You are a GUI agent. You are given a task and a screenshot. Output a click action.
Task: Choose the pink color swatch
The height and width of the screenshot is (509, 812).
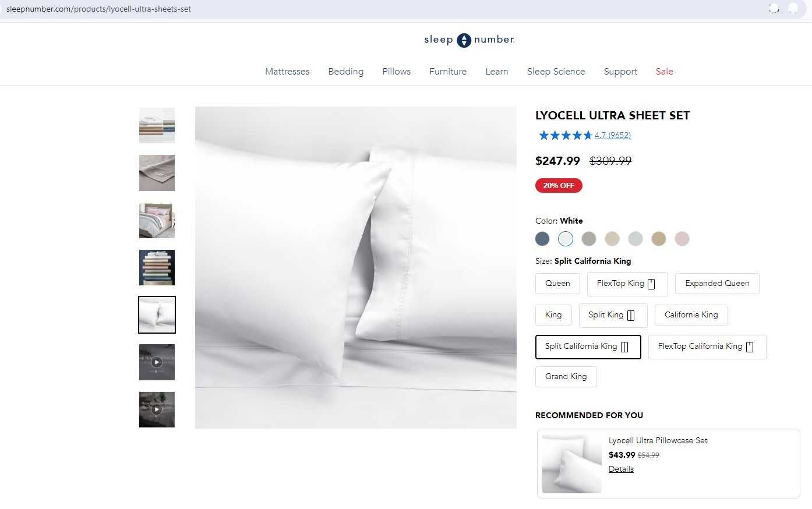[682, 239]
